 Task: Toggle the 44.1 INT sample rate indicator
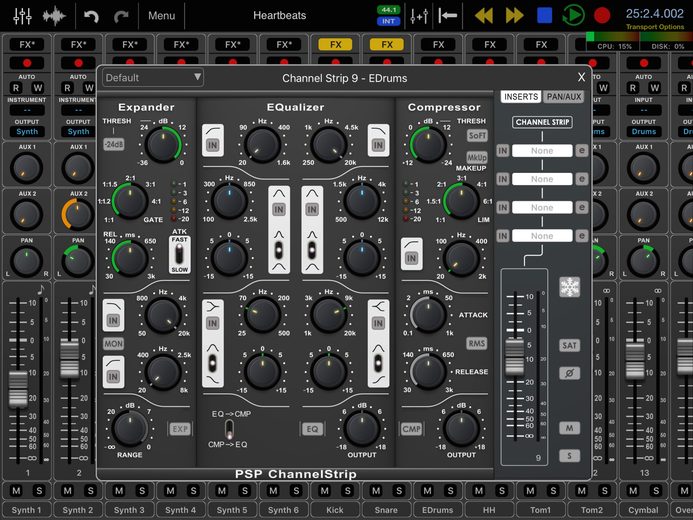tap(388, 15)
